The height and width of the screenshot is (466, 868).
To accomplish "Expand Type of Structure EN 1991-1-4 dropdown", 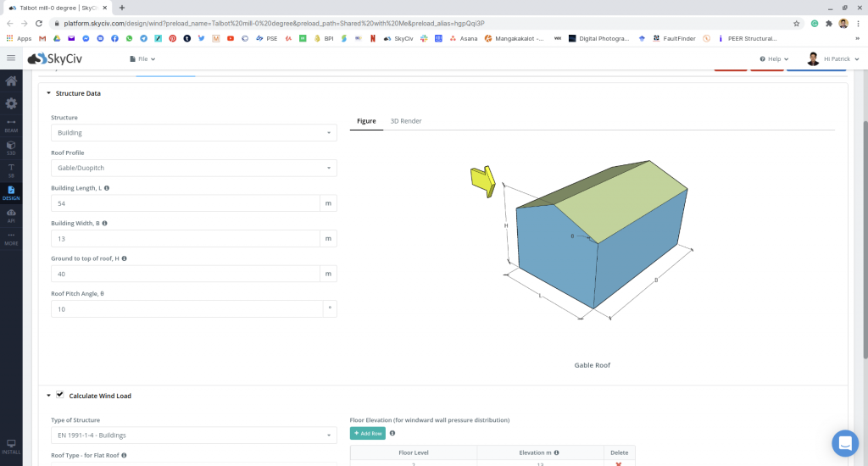I will point(193,435).
